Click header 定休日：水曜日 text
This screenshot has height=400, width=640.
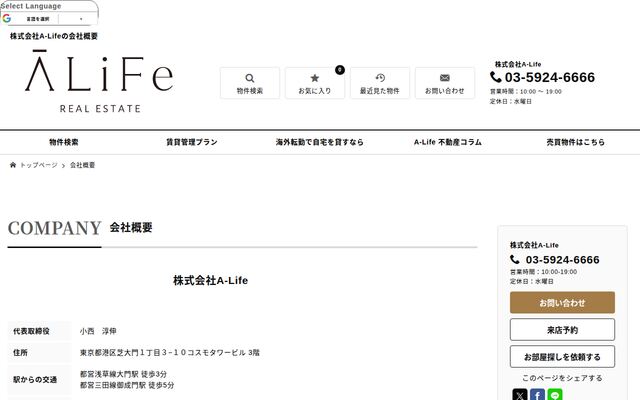coord(511,101)
